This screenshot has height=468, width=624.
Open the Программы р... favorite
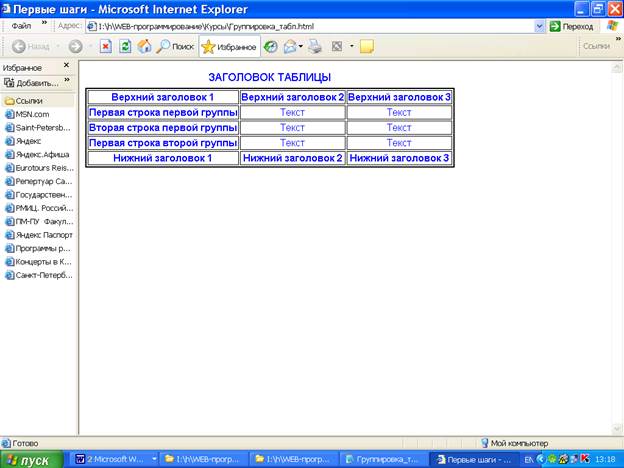[x=37, y=249]
